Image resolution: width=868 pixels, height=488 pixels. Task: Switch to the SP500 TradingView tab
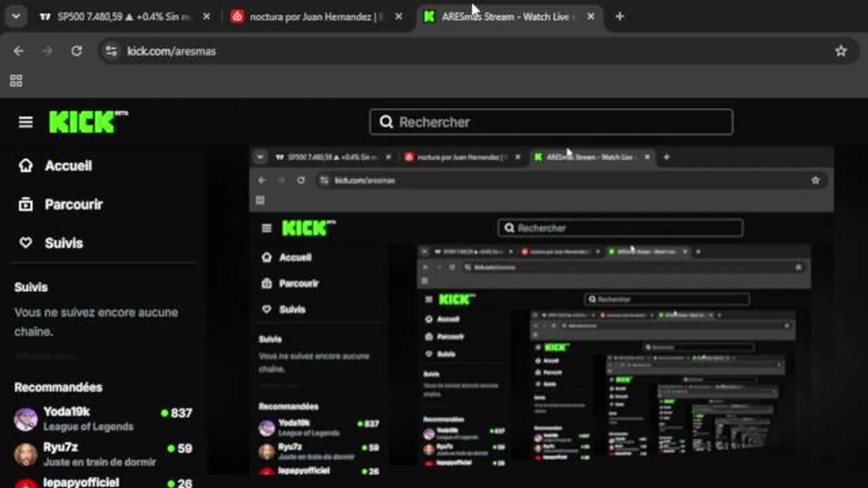[x=124, y=16]
